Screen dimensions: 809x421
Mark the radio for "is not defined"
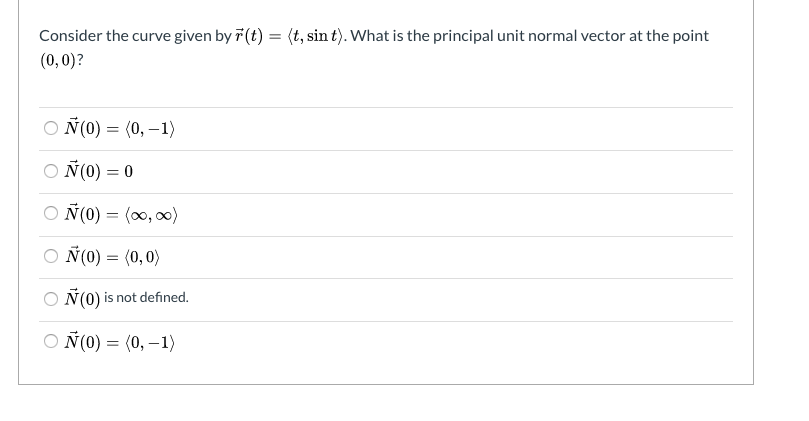tap(51, 299)
